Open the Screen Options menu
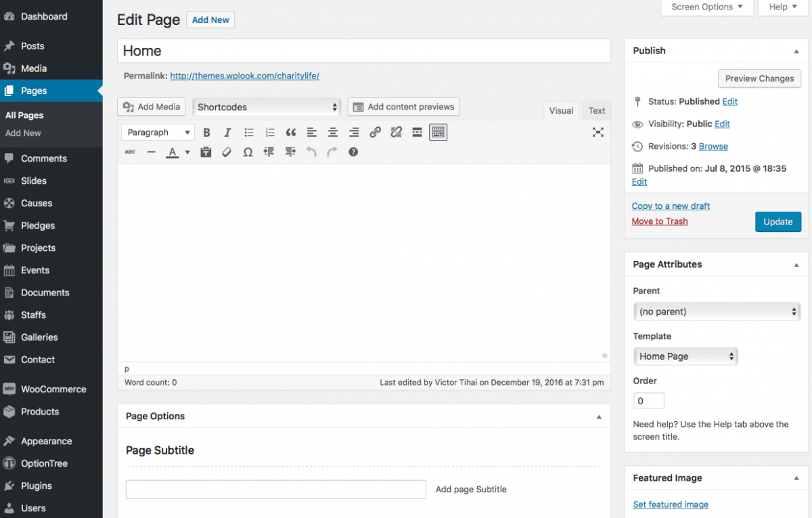The height and width of the screenshot is (518, 812). tap(706, 7)
